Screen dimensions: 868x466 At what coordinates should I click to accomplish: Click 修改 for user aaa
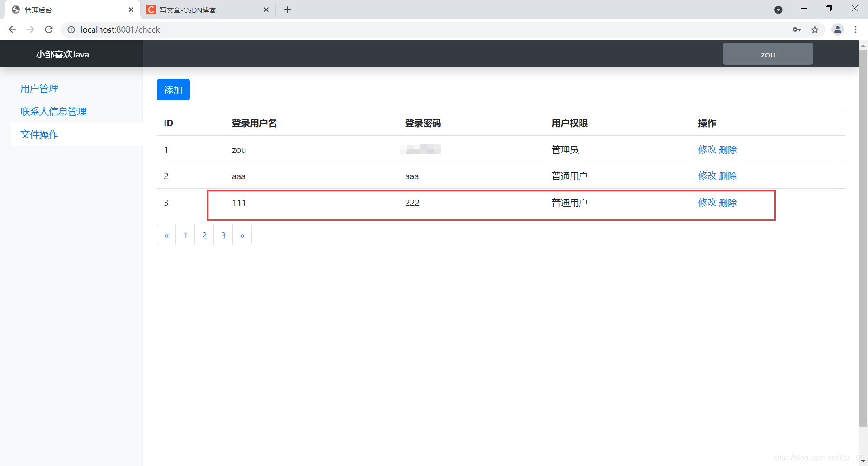[x=707, y=176]
